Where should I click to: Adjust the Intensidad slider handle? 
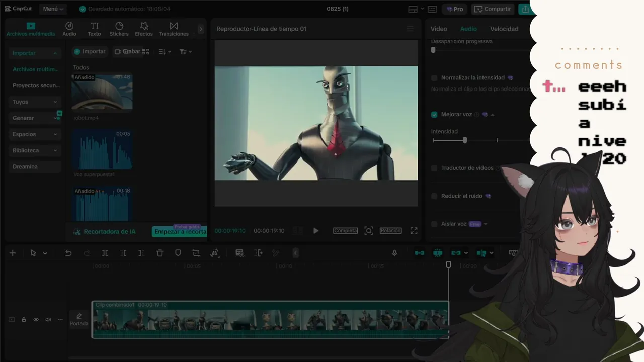tap(465, 140)
